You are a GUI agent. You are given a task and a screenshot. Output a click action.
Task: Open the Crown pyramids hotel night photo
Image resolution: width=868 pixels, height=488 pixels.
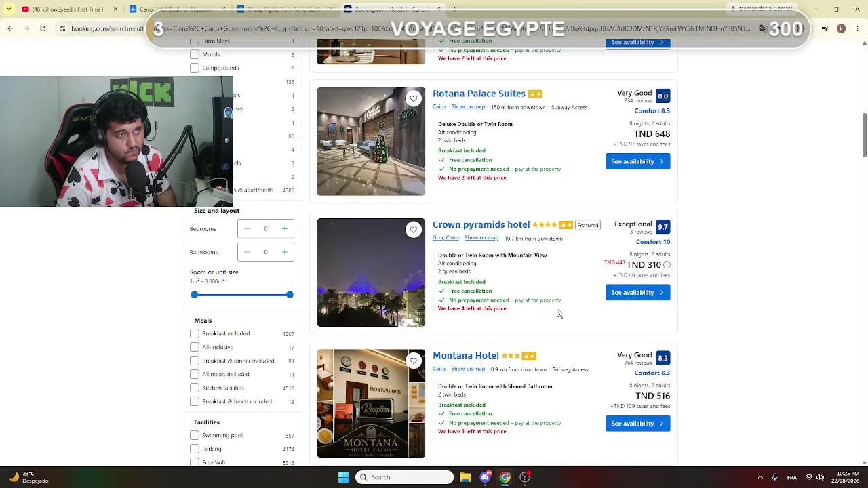click(371, 272)
